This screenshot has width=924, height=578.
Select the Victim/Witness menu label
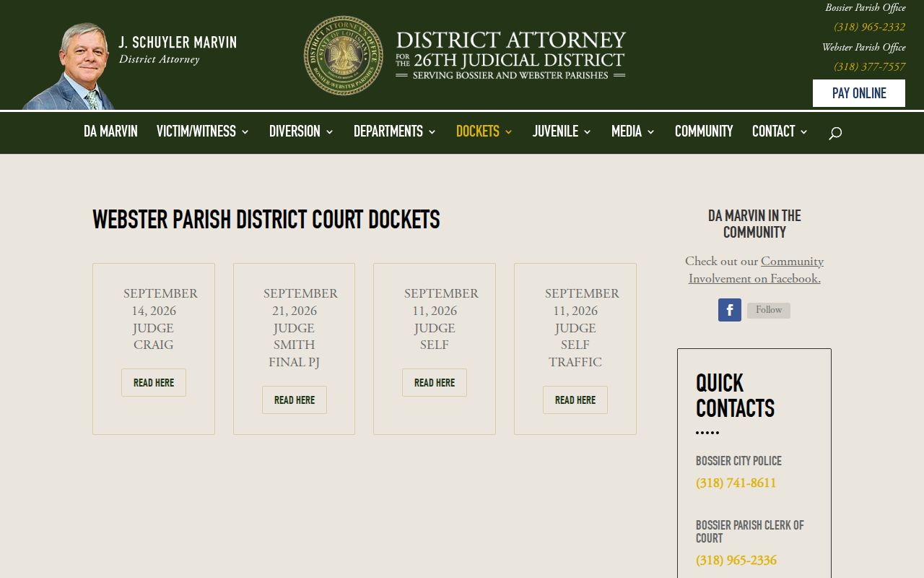pyautogui.click(x=196, y=131)
